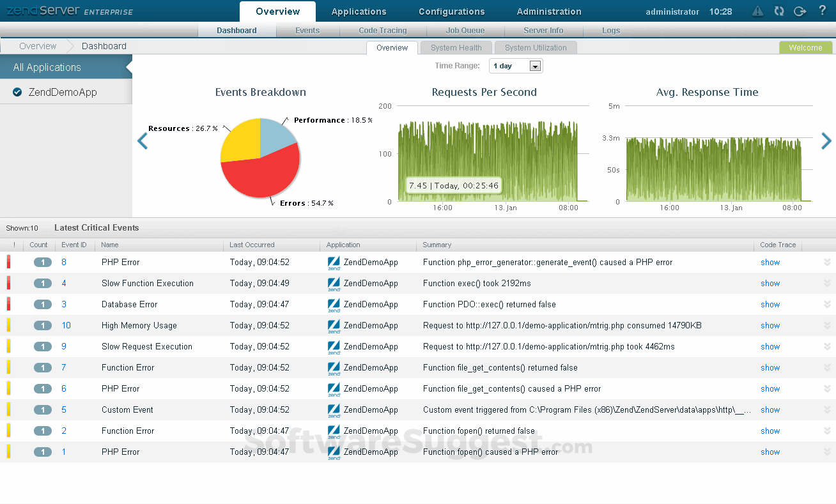
Task: Open the Time Range dropdown
Action: 515,66
